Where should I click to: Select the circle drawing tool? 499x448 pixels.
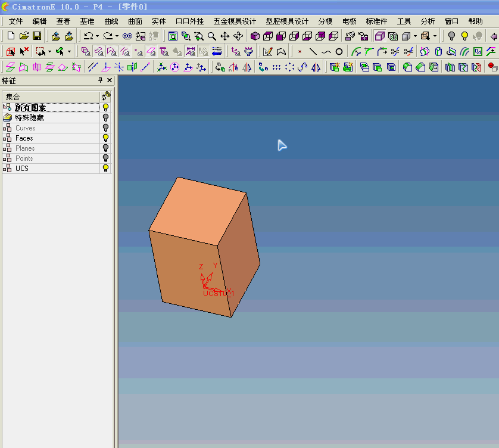point(339,52)
